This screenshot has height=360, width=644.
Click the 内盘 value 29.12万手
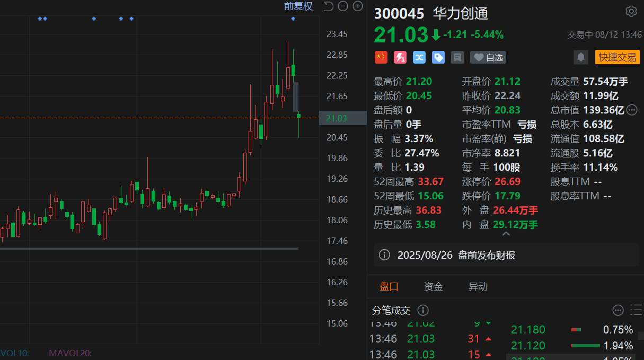tap(515, 225)
